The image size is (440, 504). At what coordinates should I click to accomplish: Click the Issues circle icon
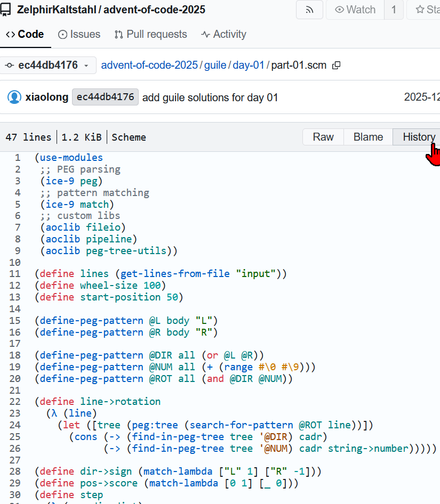tap(63, 34)
